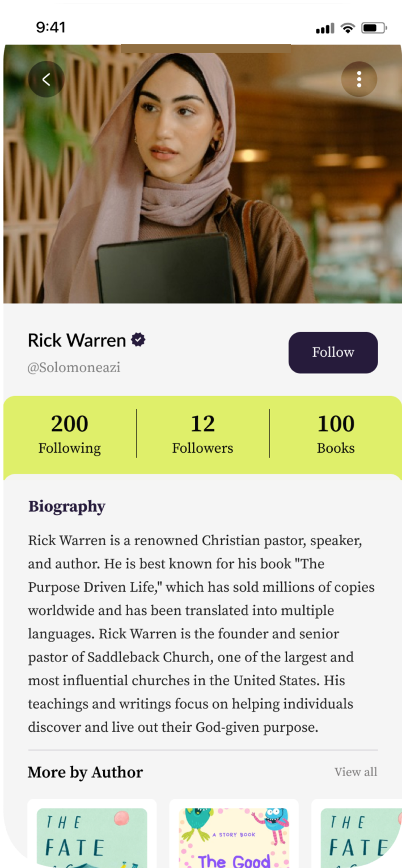402x868 pixels.
Task: Tap the Biography section heading
Action: point(67,506)
